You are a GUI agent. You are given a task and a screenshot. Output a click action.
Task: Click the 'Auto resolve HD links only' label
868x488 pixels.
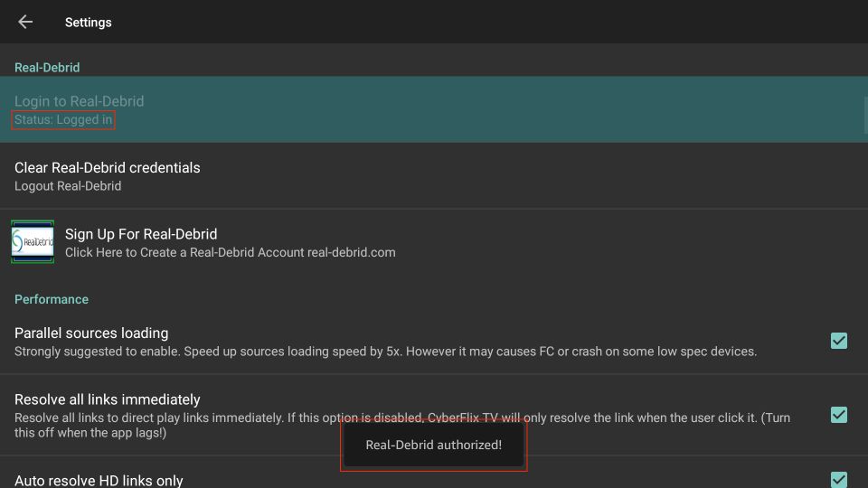tap(99, 480)
